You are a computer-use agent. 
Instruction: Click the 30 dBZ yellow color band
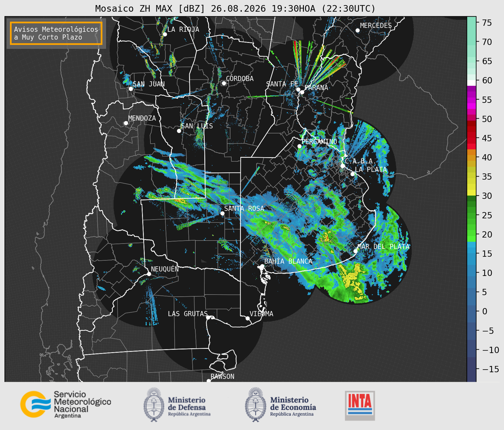(x=471, y=193)
